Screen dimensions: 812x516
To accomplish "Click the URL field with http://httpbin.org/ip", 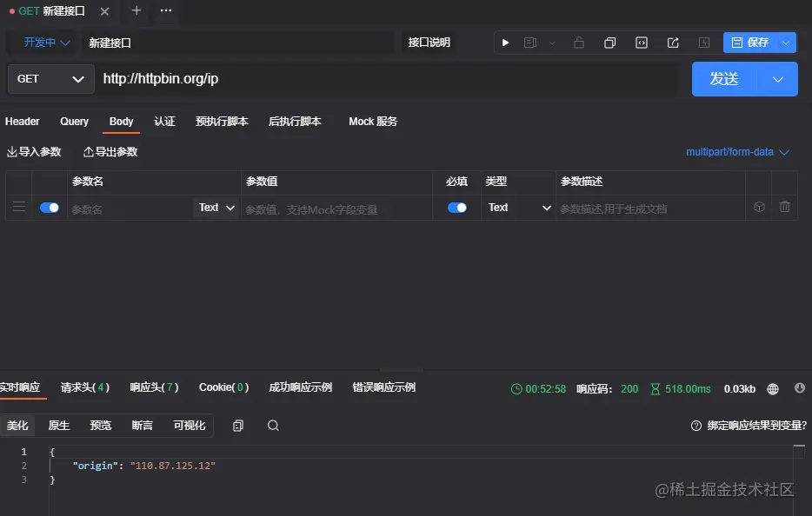I will 388,79.
